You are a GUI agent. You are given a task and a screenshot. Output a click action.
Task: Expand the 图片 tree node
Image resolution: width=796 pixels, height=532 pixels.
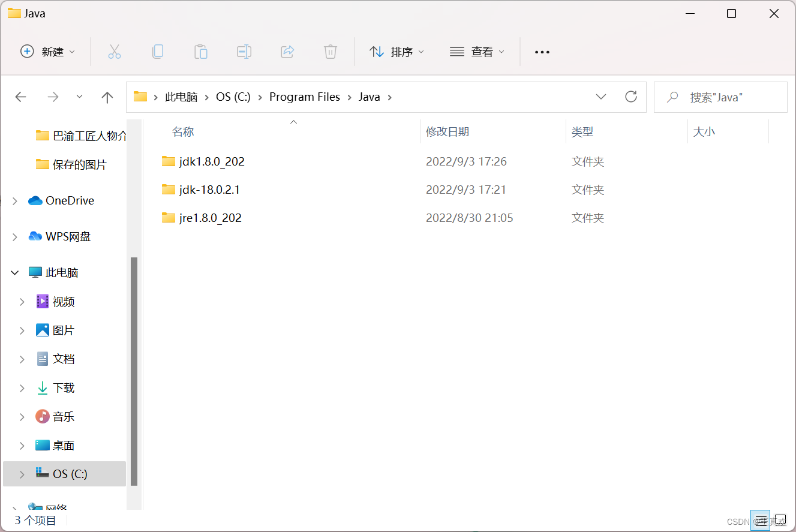(22, 330)
